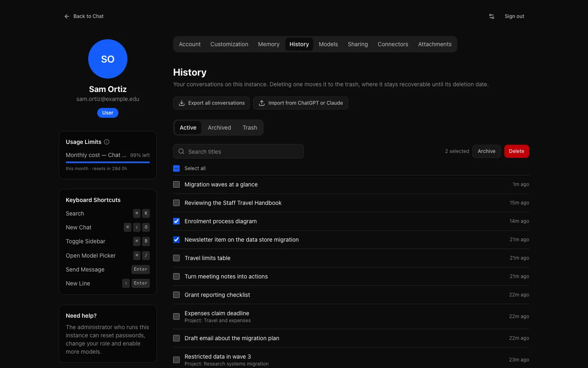Open the Memory tab
The height and width of the screenshot is (368, 588).
pos(269,44)
